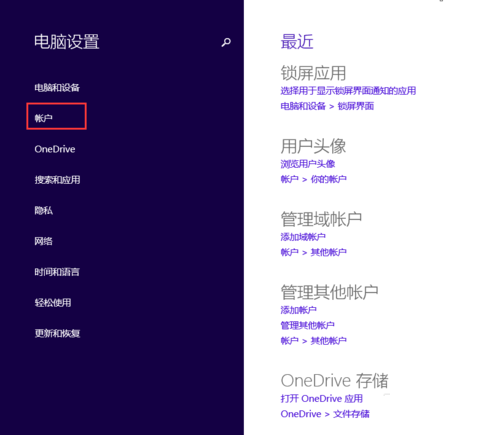Open 时间和语言 settings
Viewport: 500px width, 435px height.
coord(57,272)
